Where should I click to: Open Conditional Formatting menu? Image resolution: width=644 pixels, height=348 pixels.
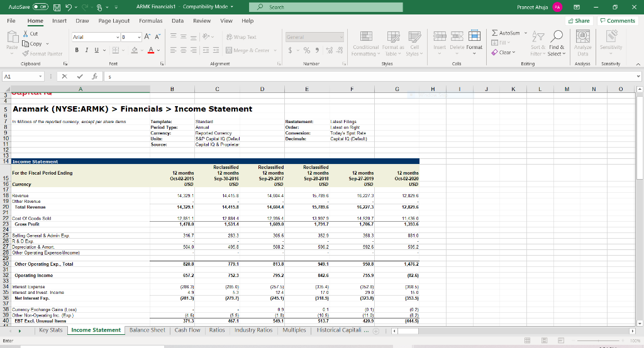pos(365,43)
